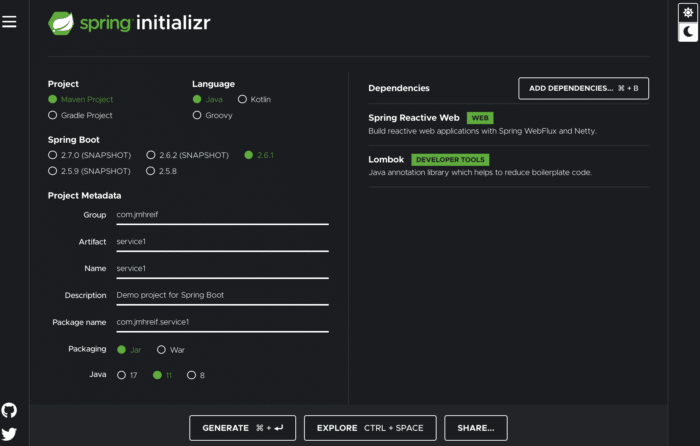The height and width of the screenshot is (446, 700).
Task: Click Lombok's description about boilerplate code
Action: point(480,172)
